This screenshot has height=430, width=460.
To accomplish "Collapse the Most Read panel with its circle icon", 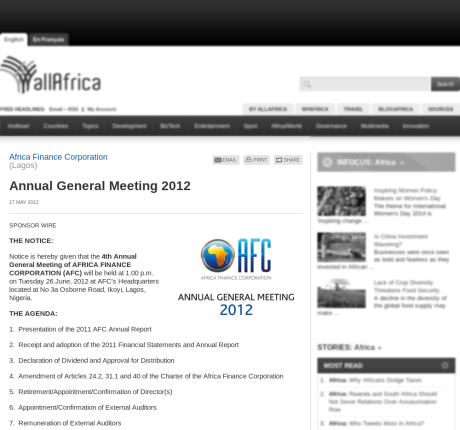I will 445,365.
